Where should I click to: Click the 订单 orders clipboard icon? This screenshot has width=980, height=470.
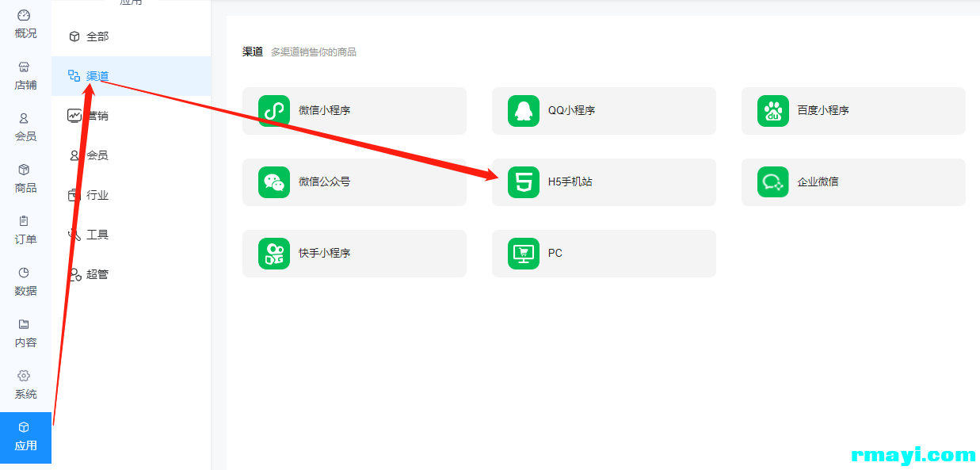(x=24, y=221)
